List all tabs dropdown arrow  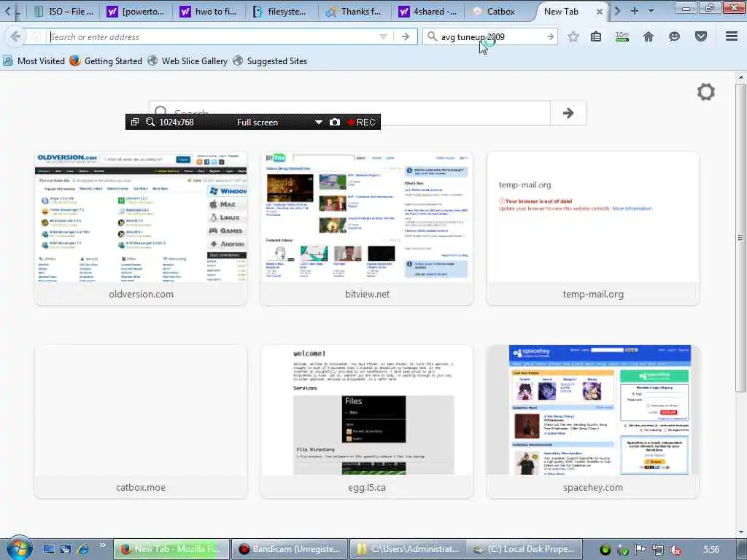tap(651, 10)
